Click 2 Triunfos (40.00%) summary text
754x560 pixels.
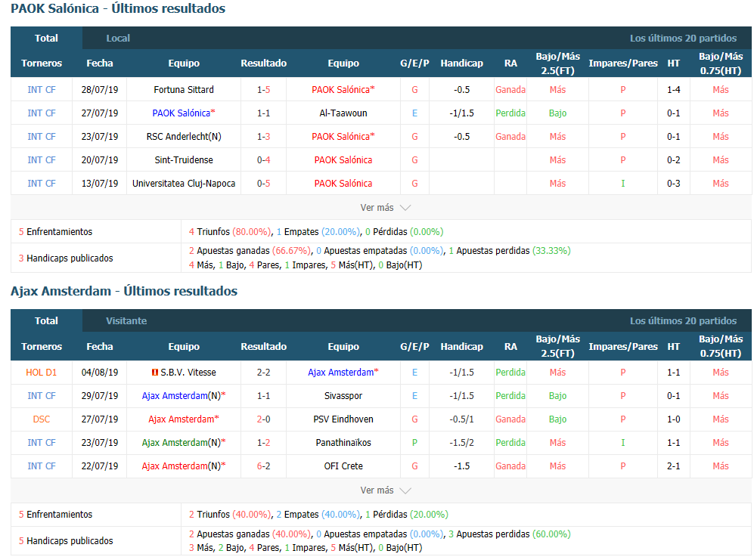[231, 515]
